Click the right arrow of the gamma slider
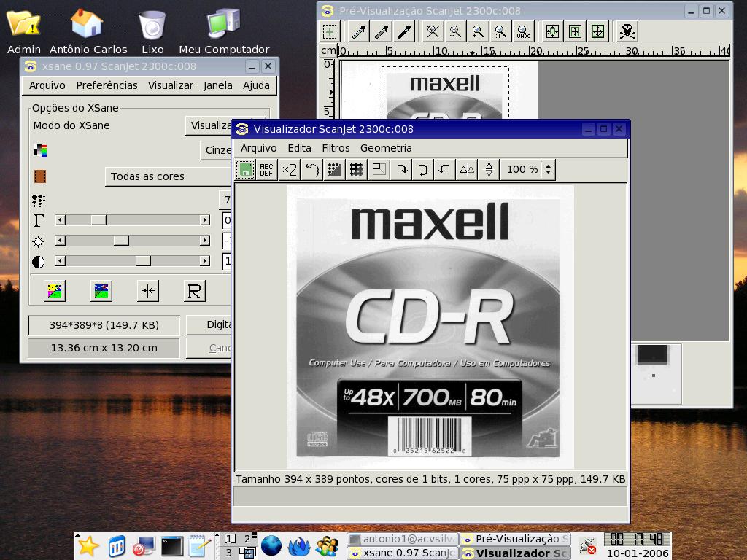Screen dimensions: 747x560 click(x=205, y=220)
